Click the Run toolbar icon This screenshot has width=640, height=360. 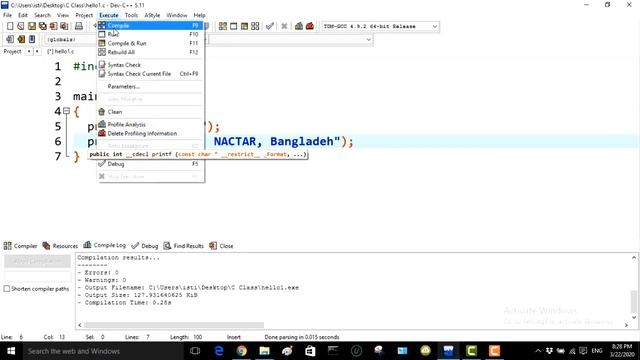pyautogui.click(x=233, y=26)
